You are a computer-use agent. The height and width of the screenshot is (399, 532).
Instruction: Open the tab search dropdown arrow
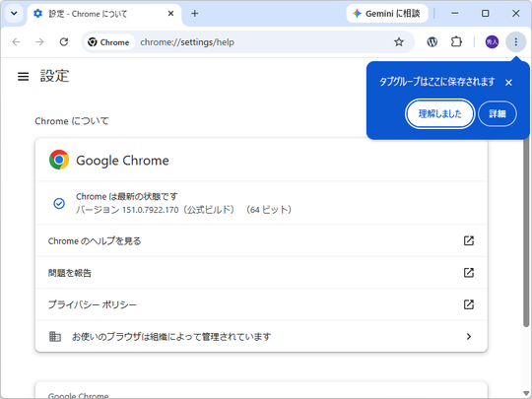click(14, 14)
